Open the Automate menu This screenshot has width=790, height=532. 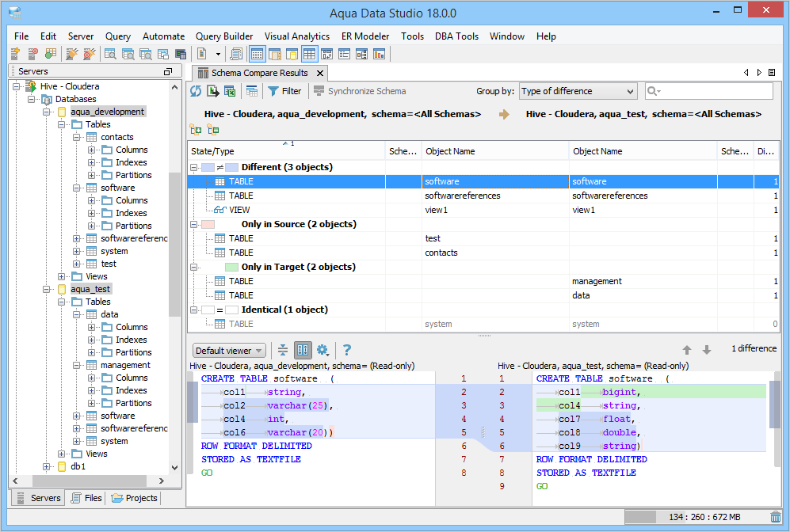click(x=163, y=36)
